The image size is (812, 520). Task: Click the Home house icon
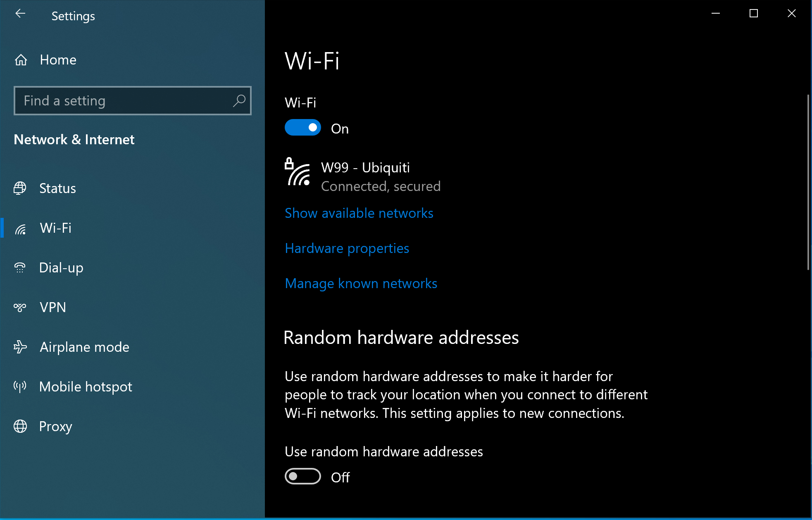coord(21,60)
